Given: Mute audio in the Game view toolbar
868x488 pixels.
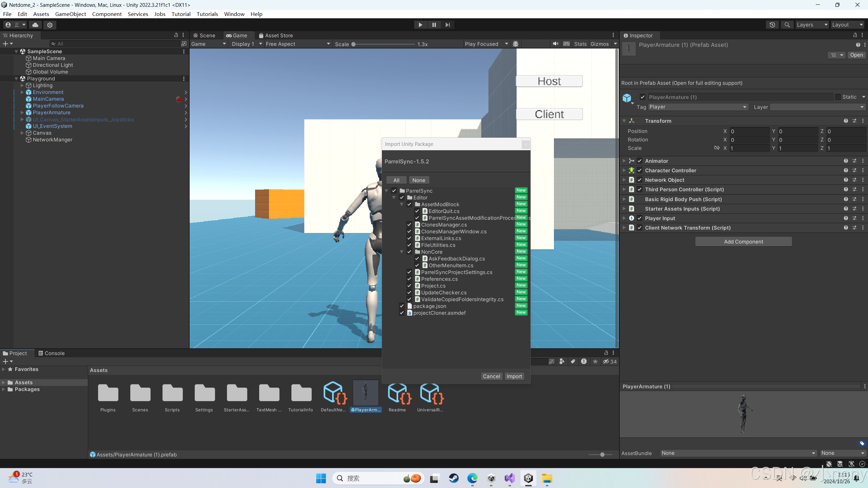Looking at the screenshot, I should [555, 44].
